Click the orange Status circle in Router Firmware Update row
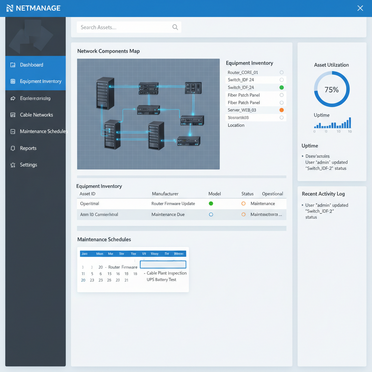The height and width of the screenshot is (372, 372). (x=243, y=203)
